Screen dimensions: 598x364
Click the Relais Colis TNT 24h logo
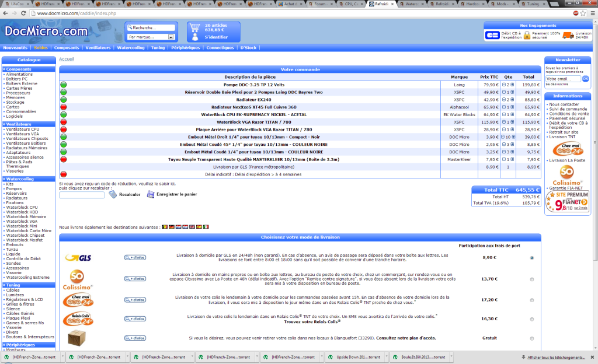(x=78, y=319)
